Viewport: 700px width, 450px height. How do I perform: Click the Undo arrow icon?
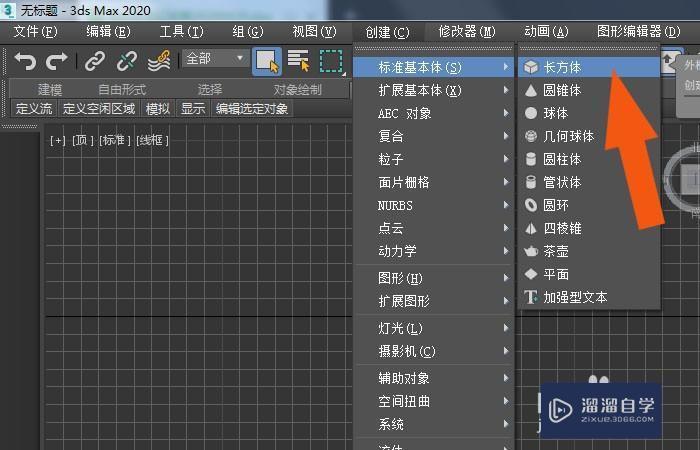point(24,62)
